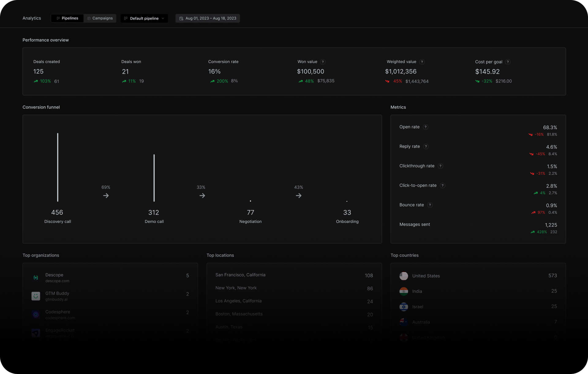Click the Deals created value 125

point(38,71)
